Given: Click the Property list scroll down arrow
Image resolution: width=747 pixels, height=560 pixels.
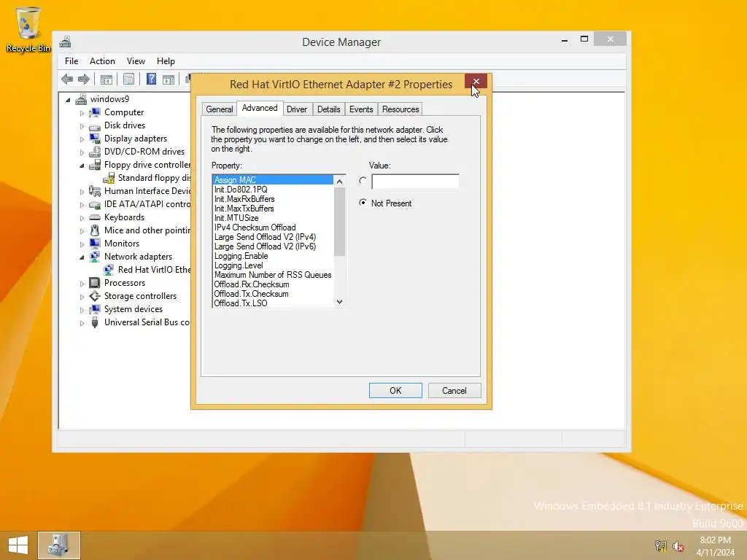Looking at the screenshot, I should click(339, 301).
